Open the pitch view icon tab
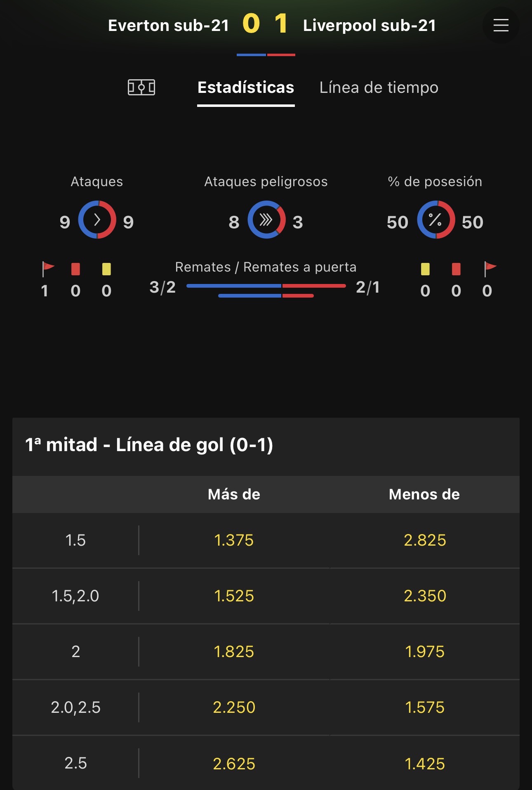Screen dimensions: 532x790 click(141, 88)
